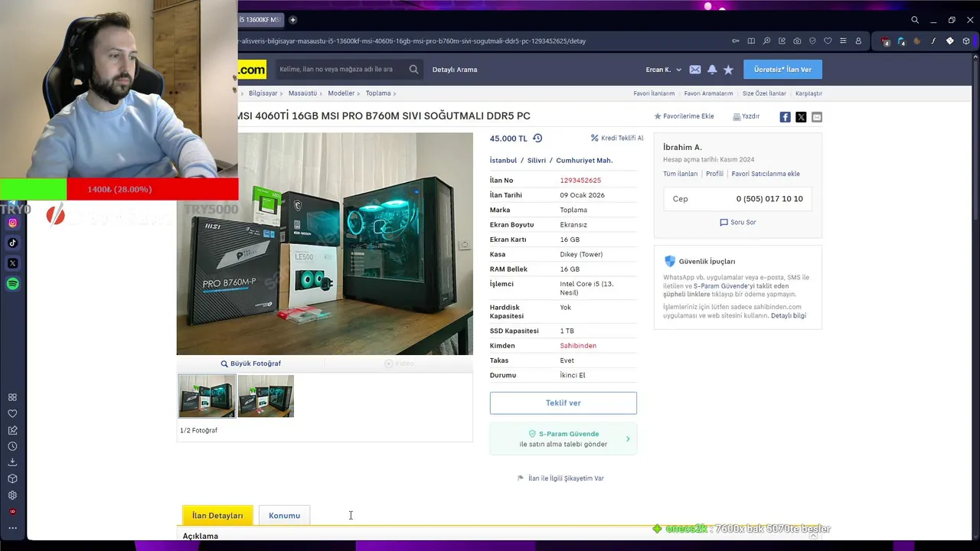Click the tab search magnifier in title bar
980x551 pixels.
pos(915,20)
